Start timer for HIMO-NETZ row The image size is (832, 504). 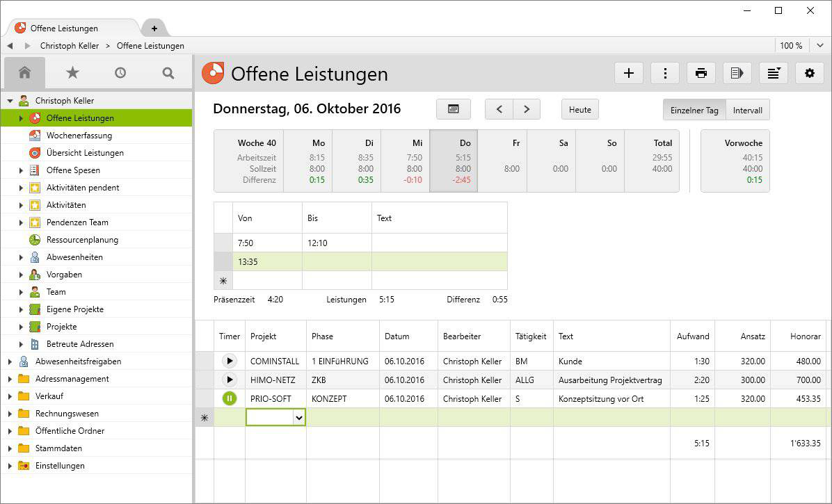point(230,380)
